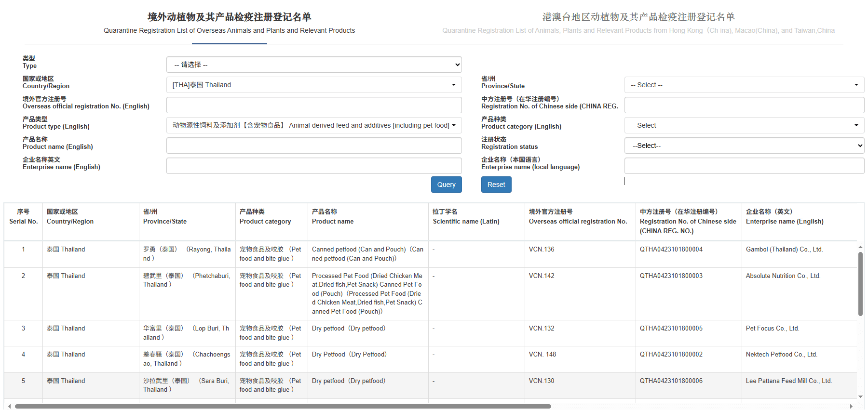Click the Enterprise name (English) input field
This screenshot has width=868, height=410.
tap(313, 166)
